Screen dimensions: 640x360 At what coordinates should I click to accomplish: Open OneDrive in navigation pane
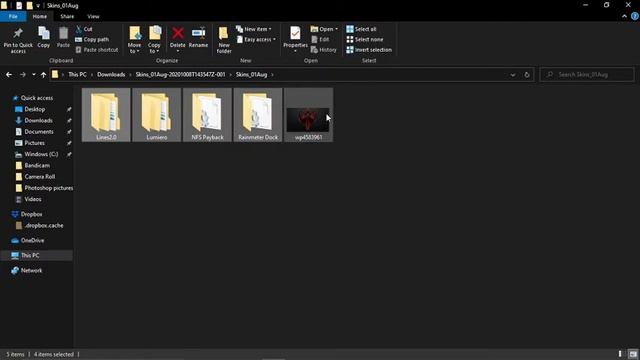pos(32,240)
